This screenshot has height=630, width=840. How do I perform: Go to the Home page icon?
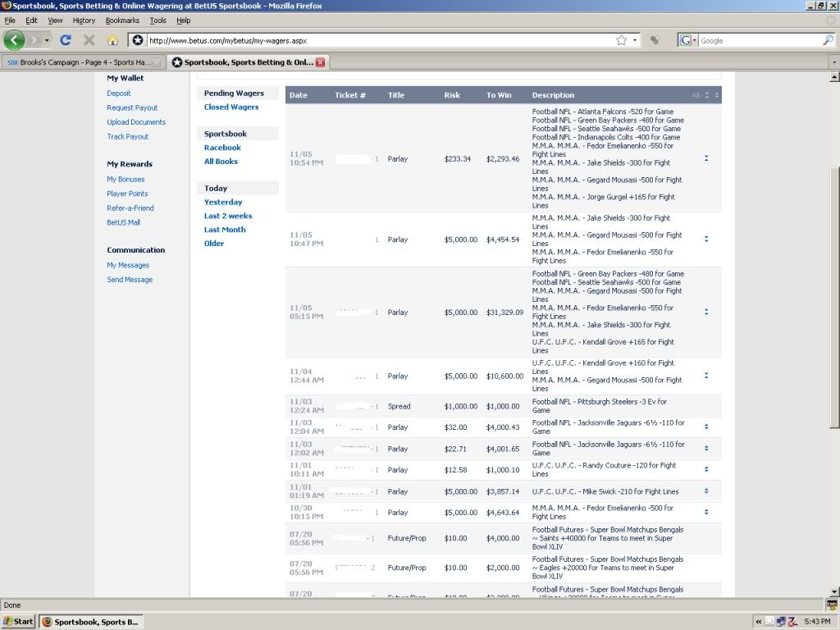tap(112, 40)
